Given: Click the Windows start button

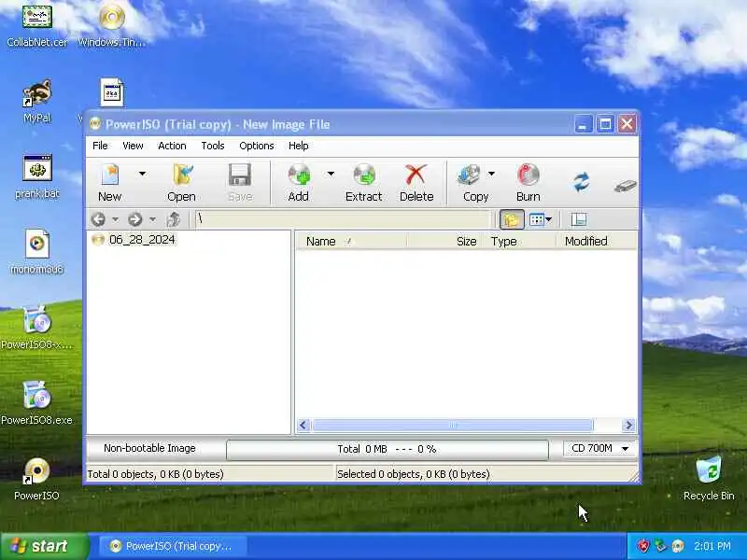Looking at the screenshot, I should tap(44, 546).
